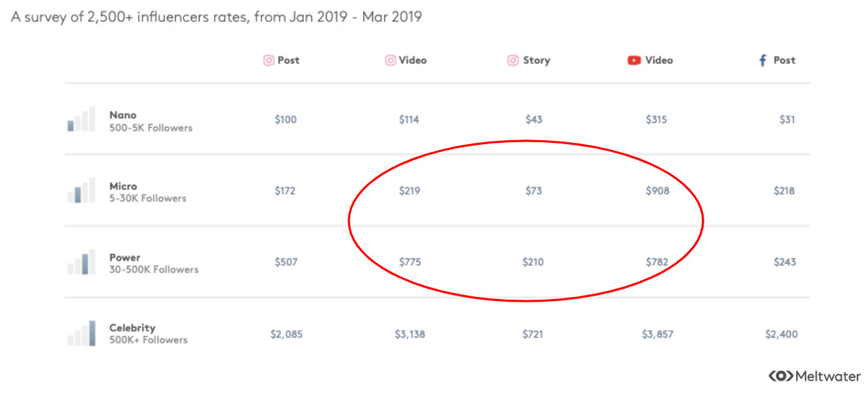Viewport: 868px width, 398px height.
Task: Click the survey of 2,500+ influencers heading
Action: point(216,17)
